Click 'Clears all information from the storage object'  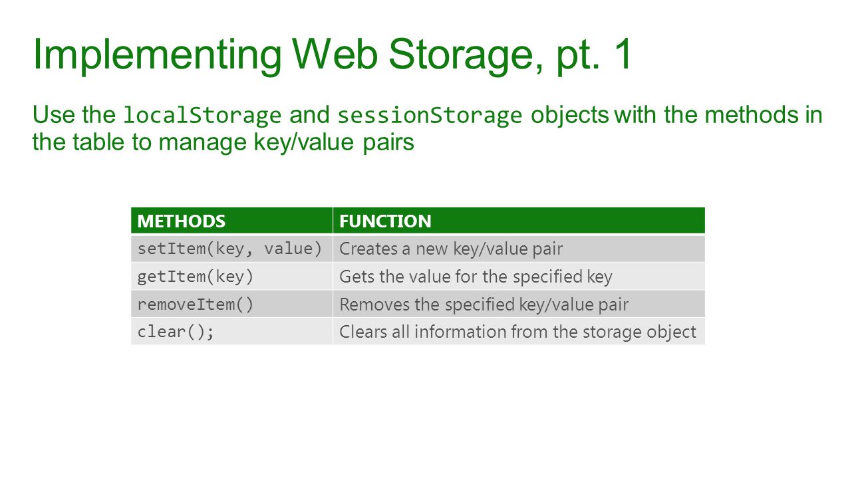pyautogui.click(x=519, y=331)
